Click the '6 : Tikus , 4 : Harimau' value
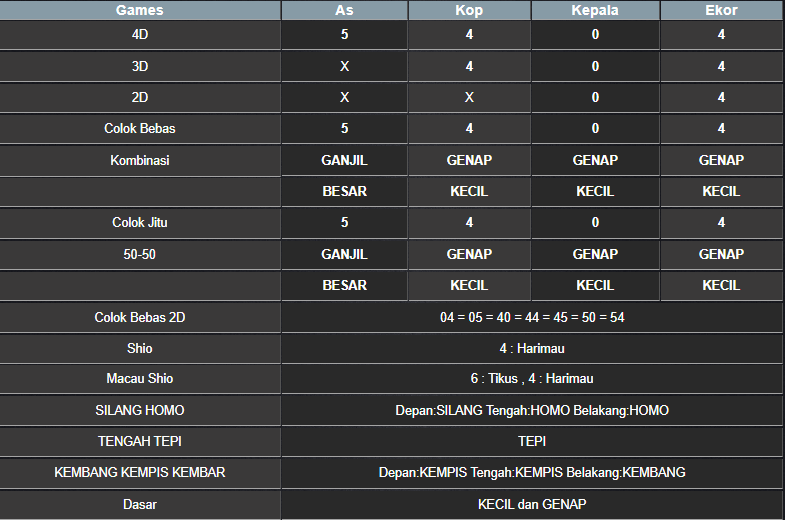The image size is (785, 520). coord(532,378)
